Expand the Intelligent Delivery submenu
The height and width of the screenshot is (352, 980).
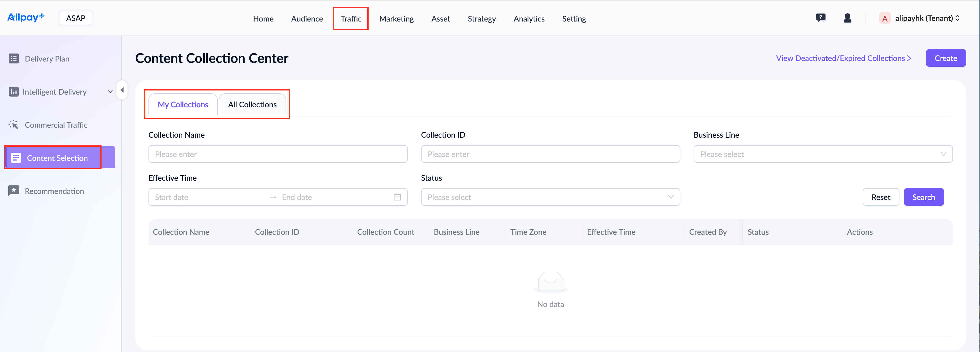point(110,92)
